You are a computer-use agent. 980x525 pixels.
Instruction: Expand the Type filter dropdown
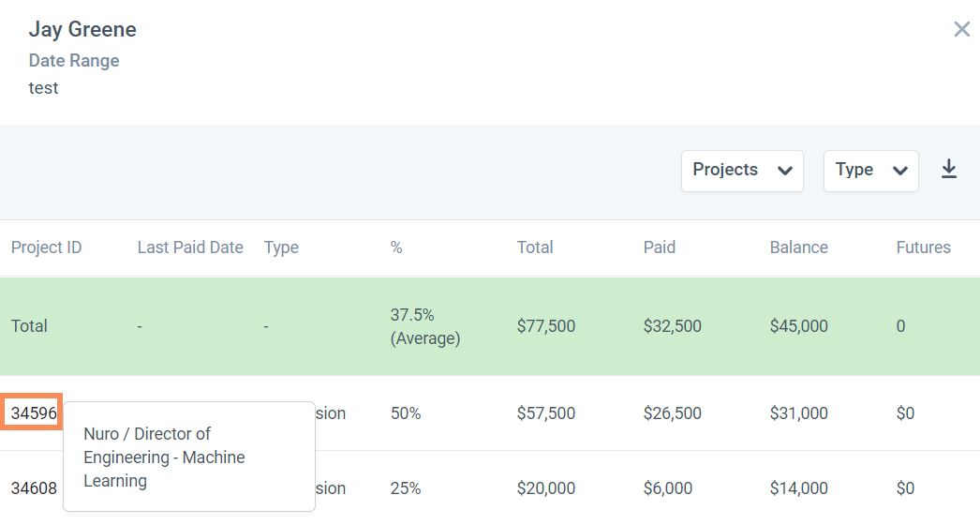[x=870, y=171]
